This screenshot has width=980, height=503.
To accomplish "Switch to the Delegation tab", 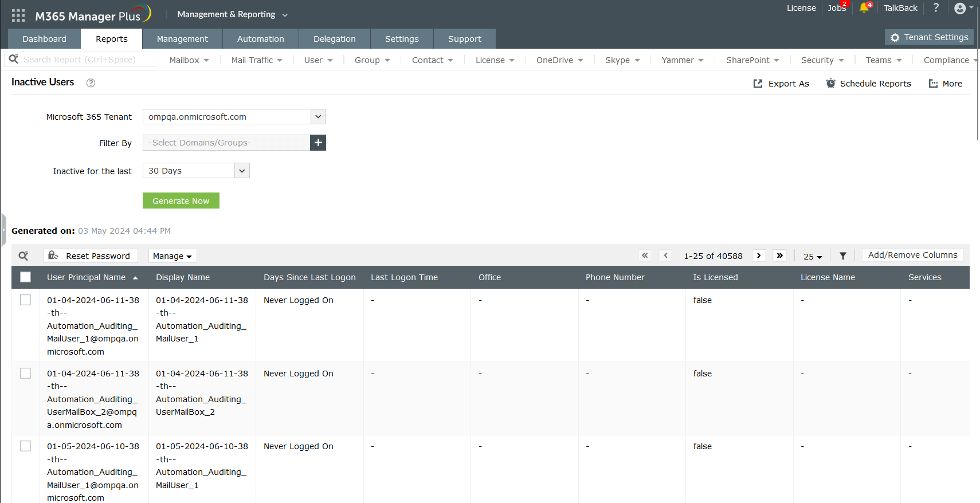I will coord(335,39).
